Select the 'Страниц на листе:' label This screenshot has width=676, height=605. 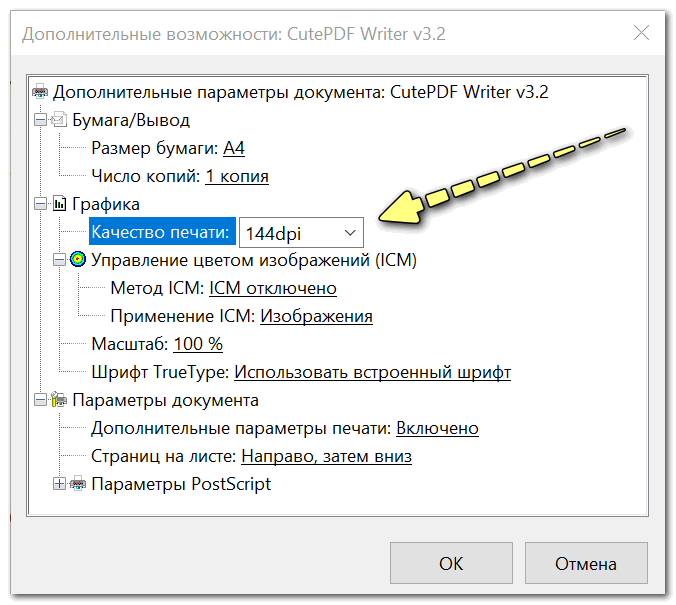coord(164,456)
